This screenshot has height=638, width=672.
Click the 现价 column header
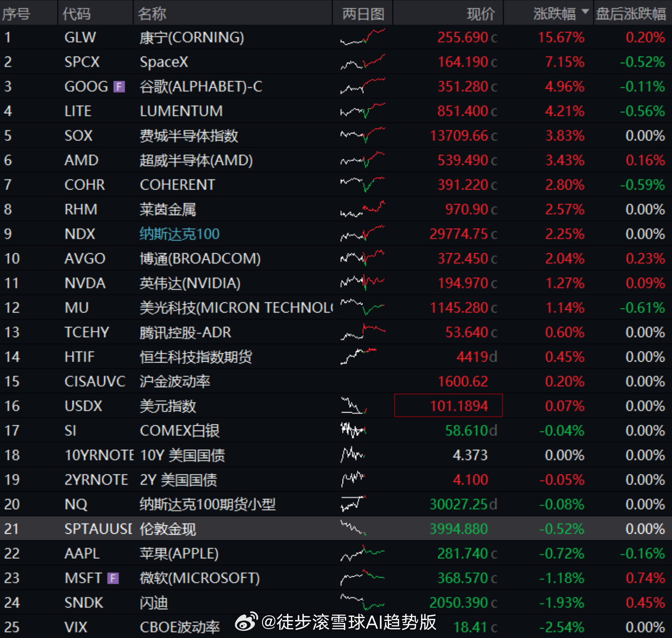tap(481, 14)
